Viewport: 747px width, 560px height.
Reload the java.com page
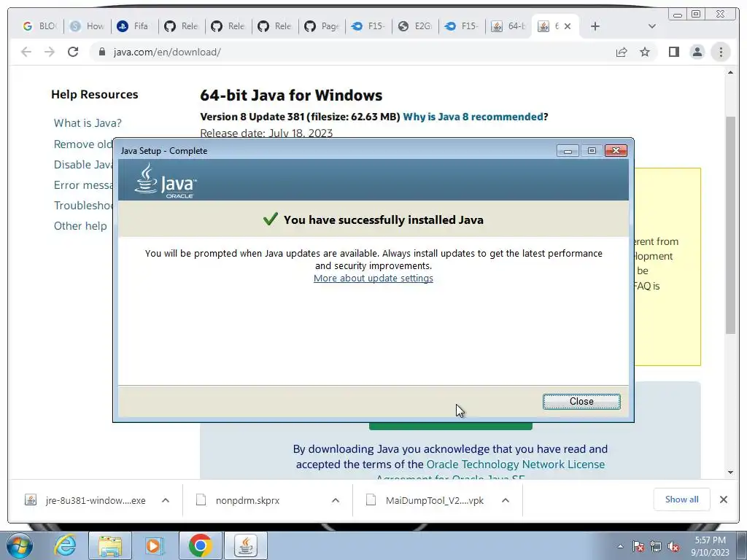tap(73, 52)
